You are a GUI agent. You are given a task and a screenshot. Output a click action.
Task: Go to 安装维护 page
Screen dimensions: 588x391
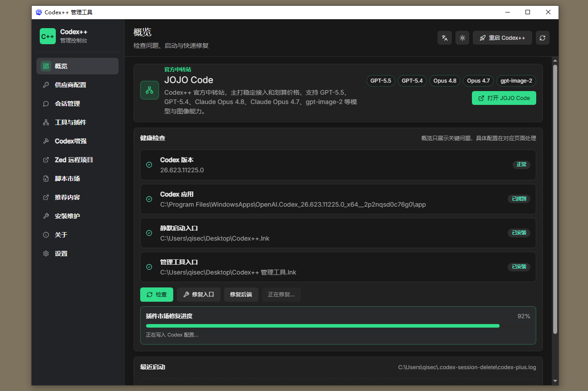[x=77, y=216]
